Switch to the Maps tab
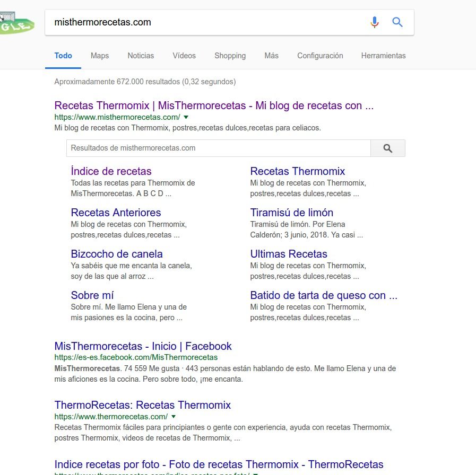The height and width of the screenshot is (475, 476). pyautogui.click(x=100, y=56)
